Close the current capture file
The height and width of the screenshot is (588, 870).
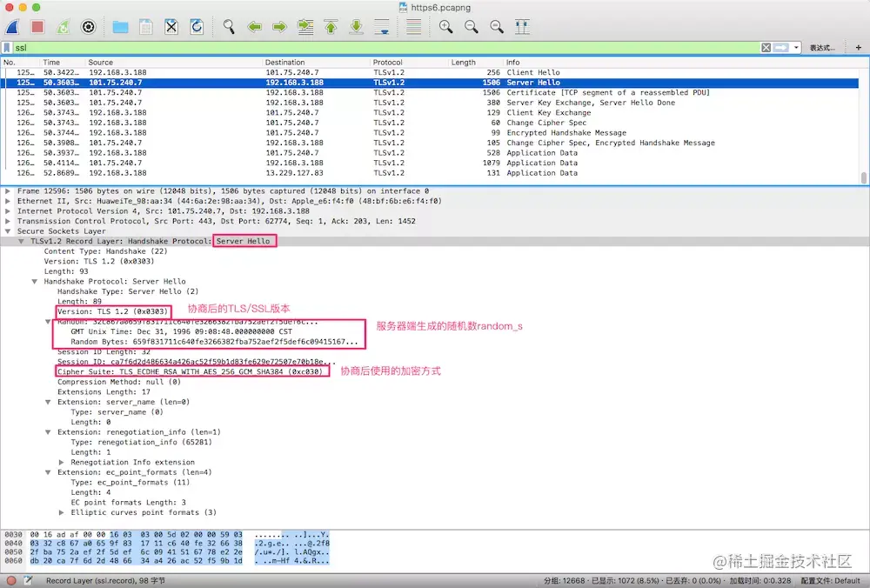click(171, 27)
